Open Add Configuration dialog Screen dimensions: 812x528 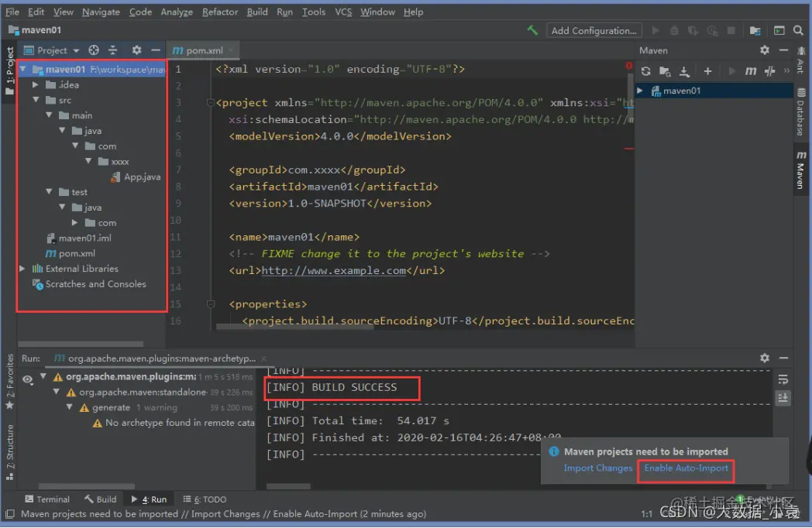tap(594, 30)
